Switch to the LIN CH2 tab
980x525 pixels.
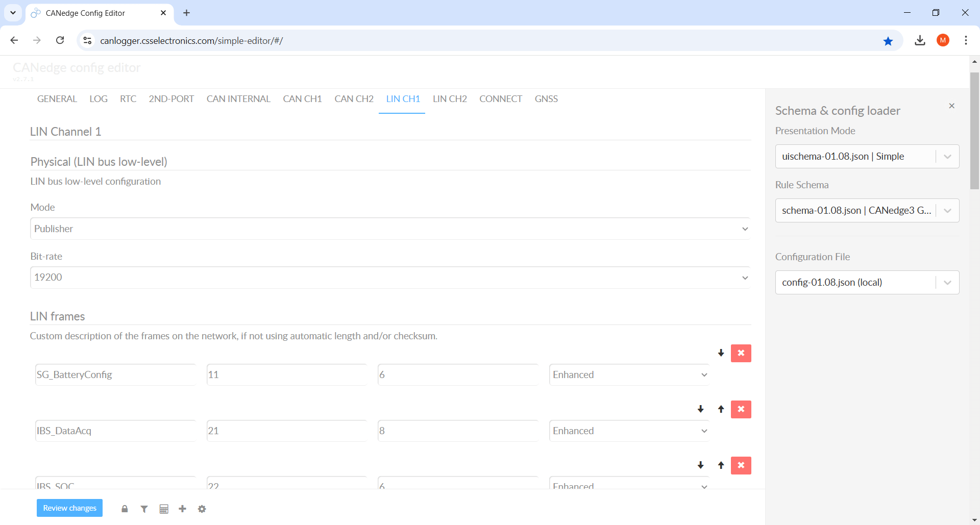point(450,99)
